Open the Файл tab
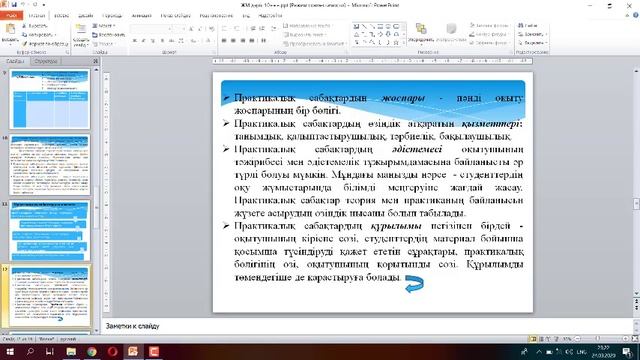 (x=11, y=16)
